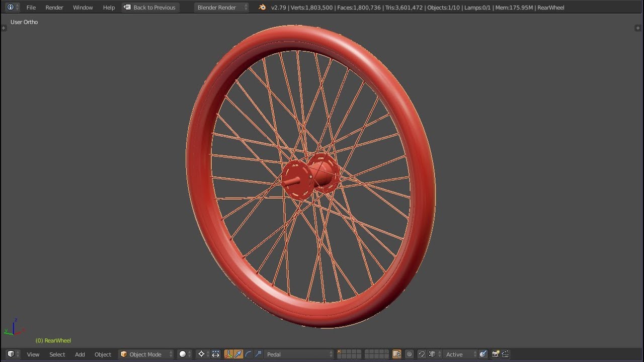644x362 pixels.
Task: Click the version v2.79 text
Action: pyautogui.click(x=278, y=8)
